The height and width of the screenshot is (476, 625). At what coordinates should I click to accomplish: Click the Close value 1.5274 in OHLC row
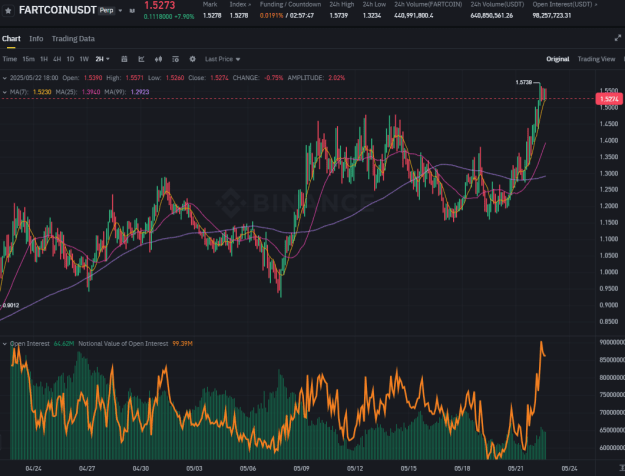[x=219, y=78]
